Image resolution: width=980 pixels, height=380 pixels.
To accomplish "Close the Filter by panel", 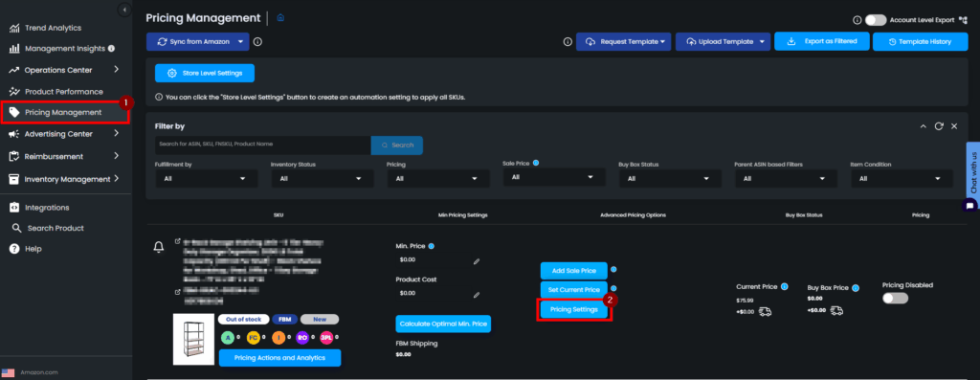I will click(954, 126).
